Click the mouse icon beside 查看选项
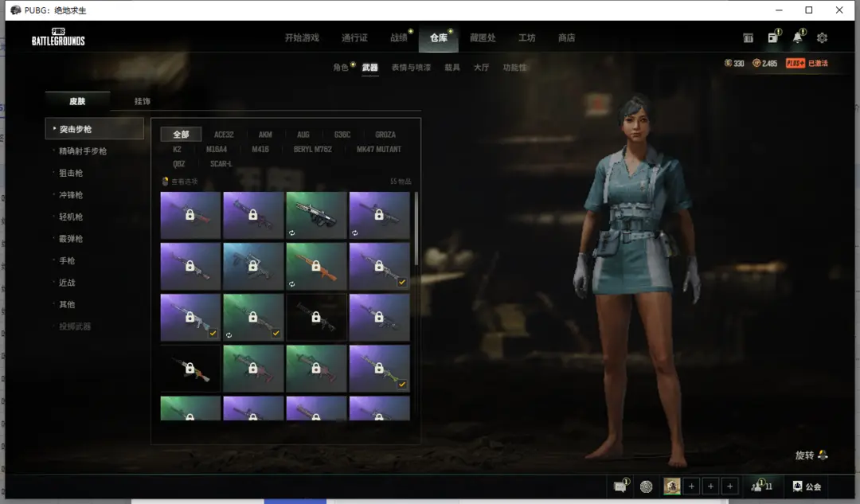 coord(165,181)
